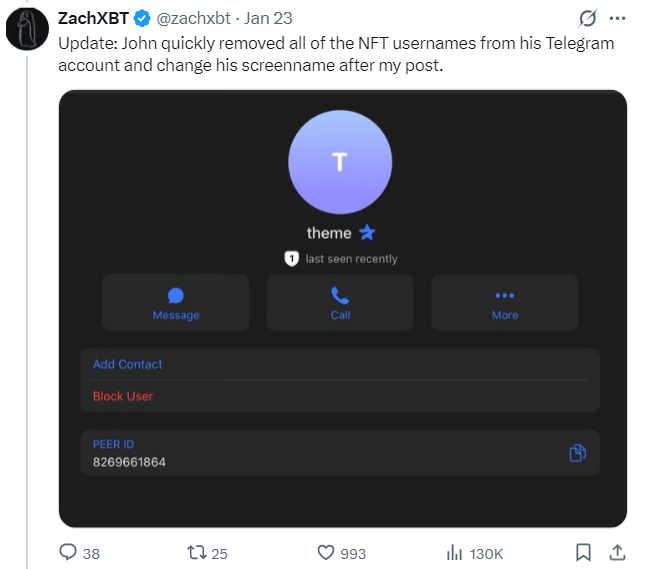Click the share upload arrow icon
The height and width of the screenshot is (569, 645).
tap(617, 552)
